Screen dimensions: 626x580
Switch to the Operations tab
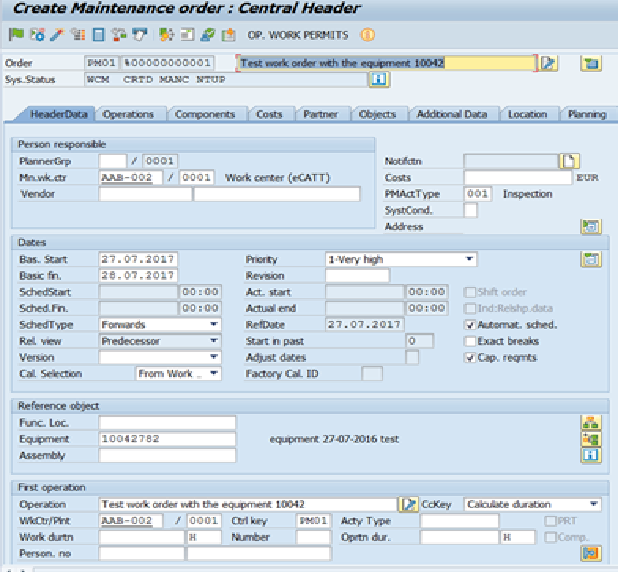[128, 115]
